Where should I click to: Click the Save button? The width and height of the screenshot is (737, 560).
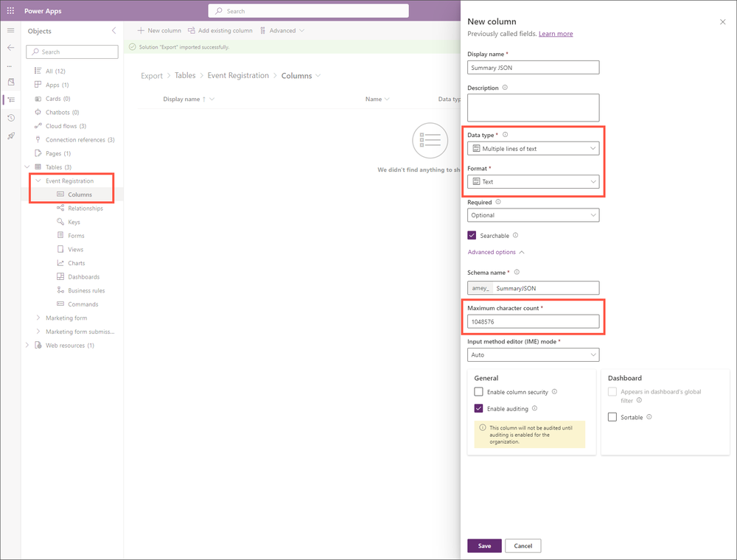(484, 545)
